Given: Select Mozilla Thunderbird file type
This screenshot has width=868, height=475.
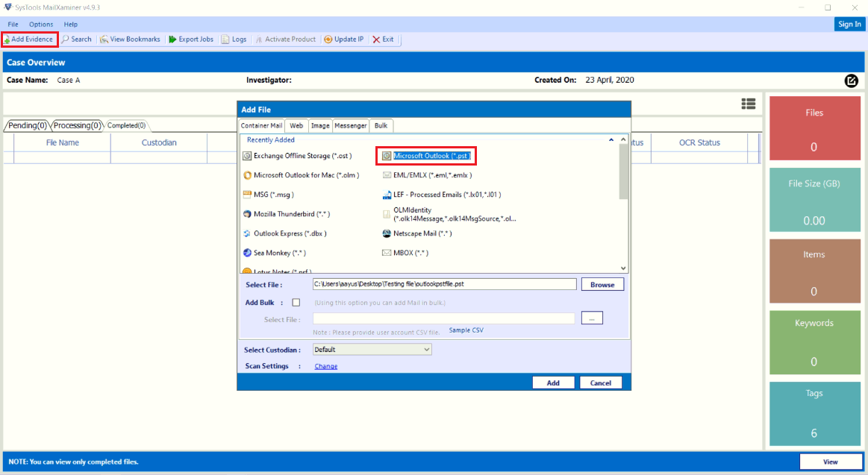Looking at the screenshot, I should (286, 214).
